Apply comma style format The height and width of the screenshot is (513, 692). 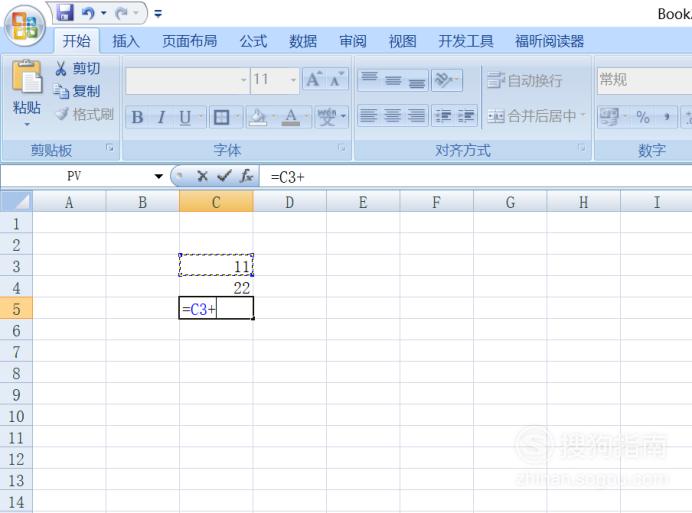(666, 117)
